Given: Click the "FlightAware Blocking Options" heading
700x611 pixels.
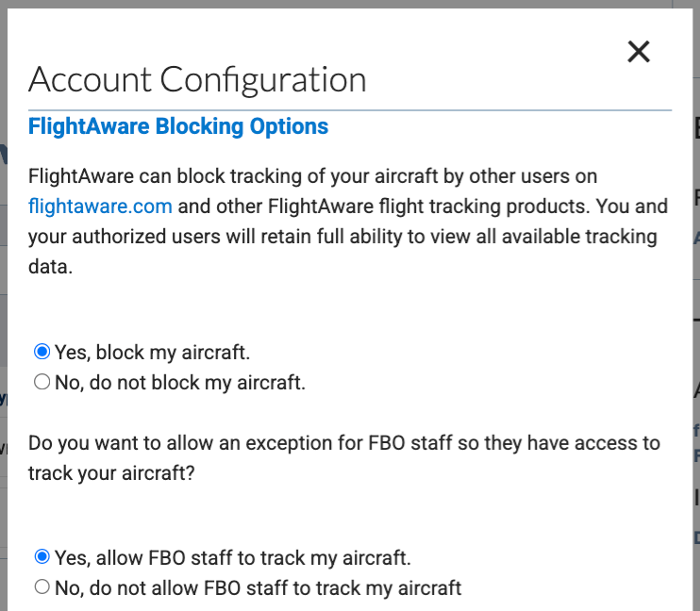Looking at the screenshot, I should pyautogui.click(x=178, y=126).
